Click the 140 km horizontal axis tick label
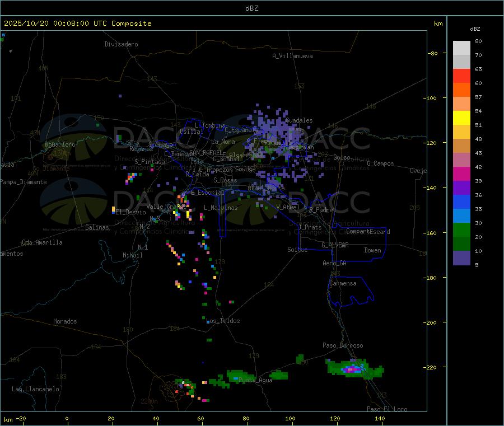Image resolution: width=504 pixels, height=426 pixels. click(380, 418)
